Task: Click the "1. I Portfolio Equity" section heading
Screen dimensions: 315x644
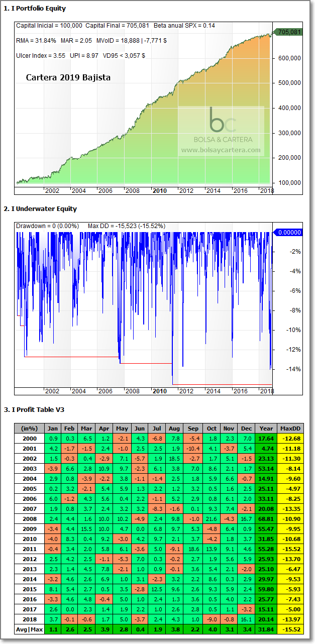Action: click(x=35, y=9)
